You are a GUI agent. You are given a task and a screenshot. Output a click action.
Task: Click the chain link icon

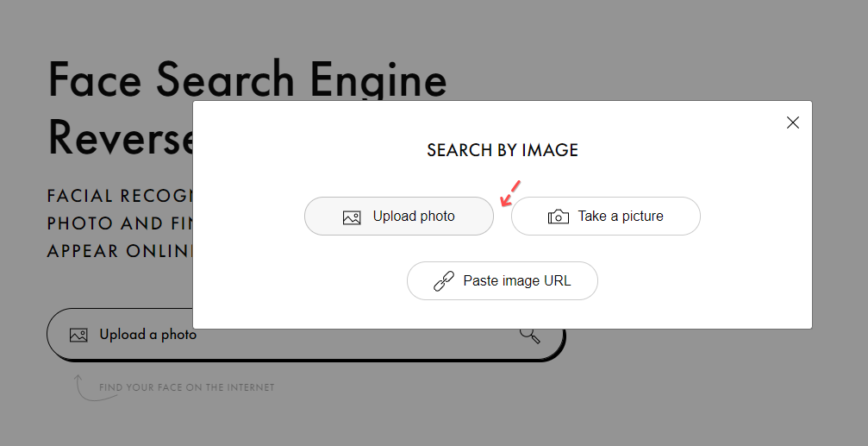tap(444, 281)
